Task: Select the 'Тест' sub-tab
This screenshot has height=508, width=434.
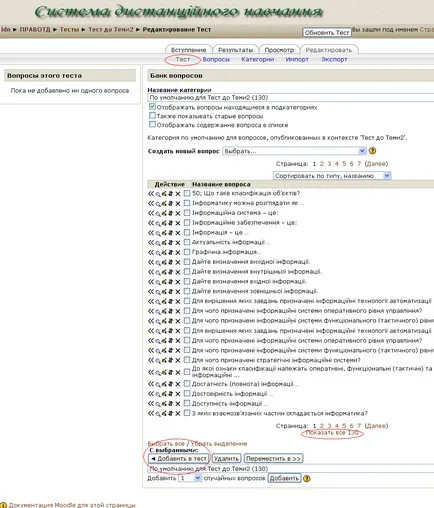Action: point(183,59)
